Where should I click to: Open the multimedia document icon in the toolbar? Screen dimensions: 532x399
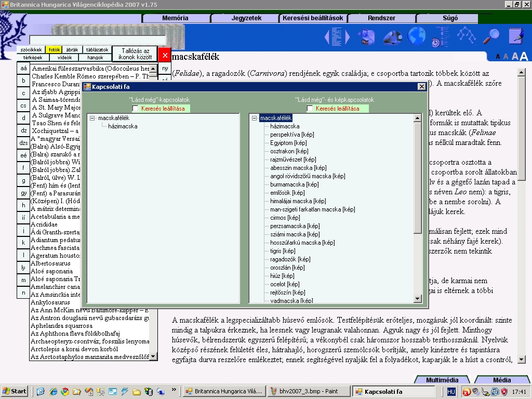tap(366, 37)
